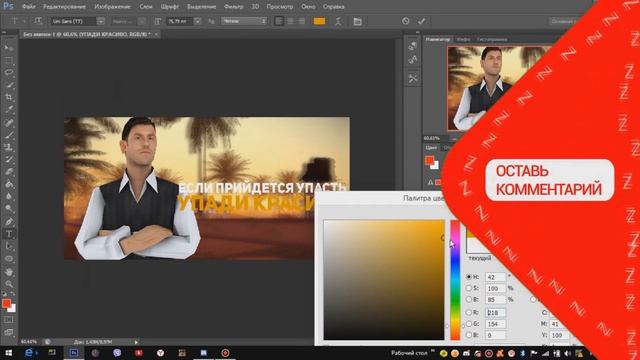Image resolution: width=640 pixels, height=360 pixels.
Task: Select the Eyedropper tool
Action: click(x=9, y=109)
